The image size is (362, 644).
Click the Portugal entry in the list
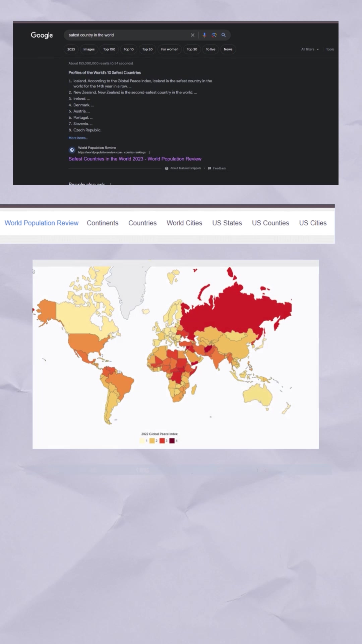(80, 118)
